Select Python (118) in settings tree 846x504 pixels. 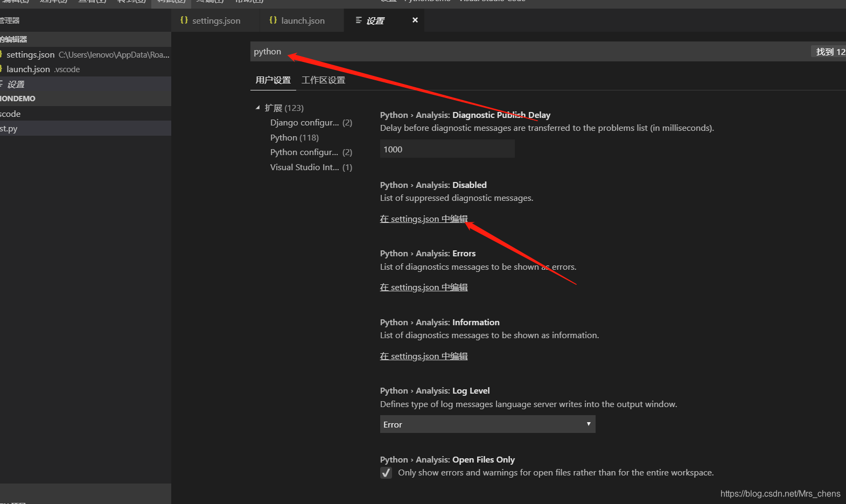click(x=295, y=138)
